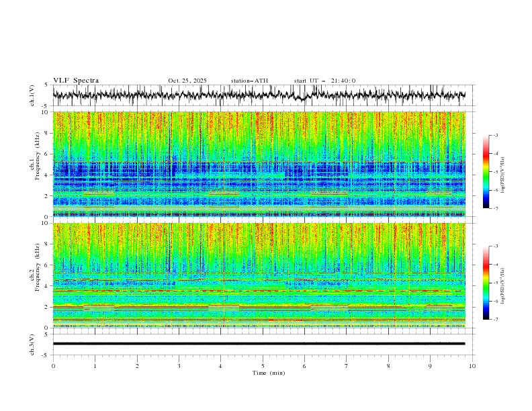Click the 'VLF Spectra' title text
Screen dimensions: 532x411
point(76,81)
